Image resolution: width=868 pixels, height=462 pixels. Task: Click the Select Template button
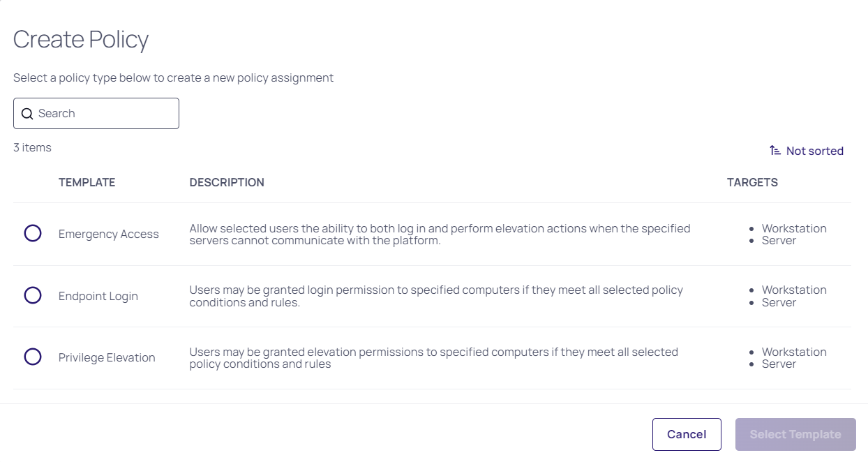coord(795,434)
